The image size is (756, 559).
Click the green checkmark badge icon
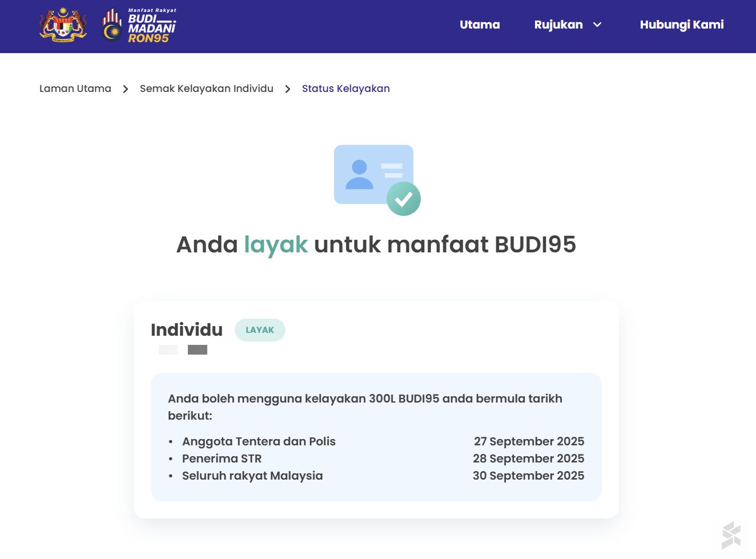pyautogui.click(x=404, y=199)
